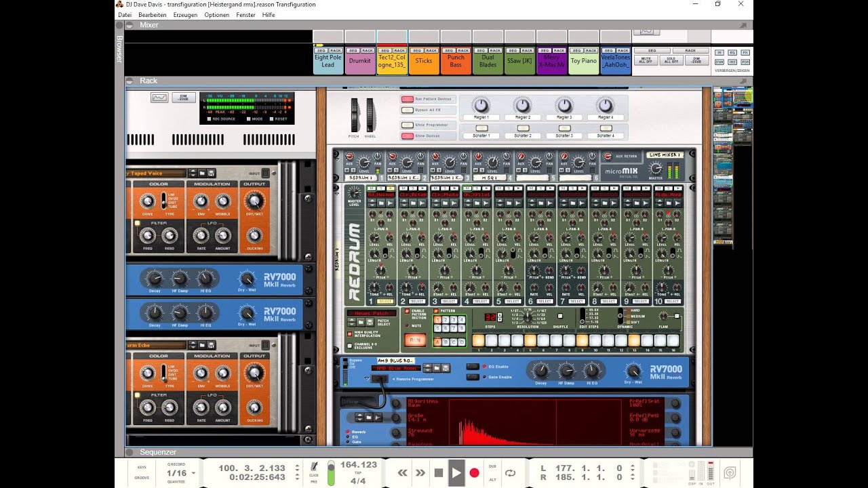Click Redrum step button 5
This screenshot has height=488, width=868.
[530, 341]
